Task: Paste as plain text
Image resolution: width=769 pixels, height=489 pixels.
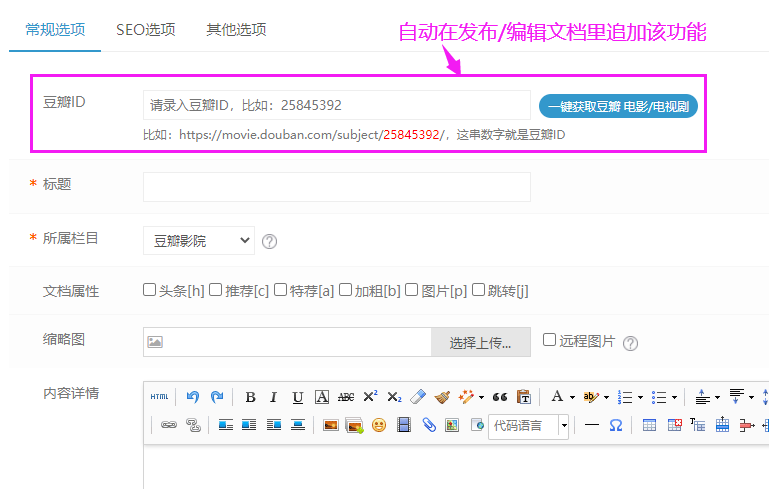Action: tap(524, 397)
